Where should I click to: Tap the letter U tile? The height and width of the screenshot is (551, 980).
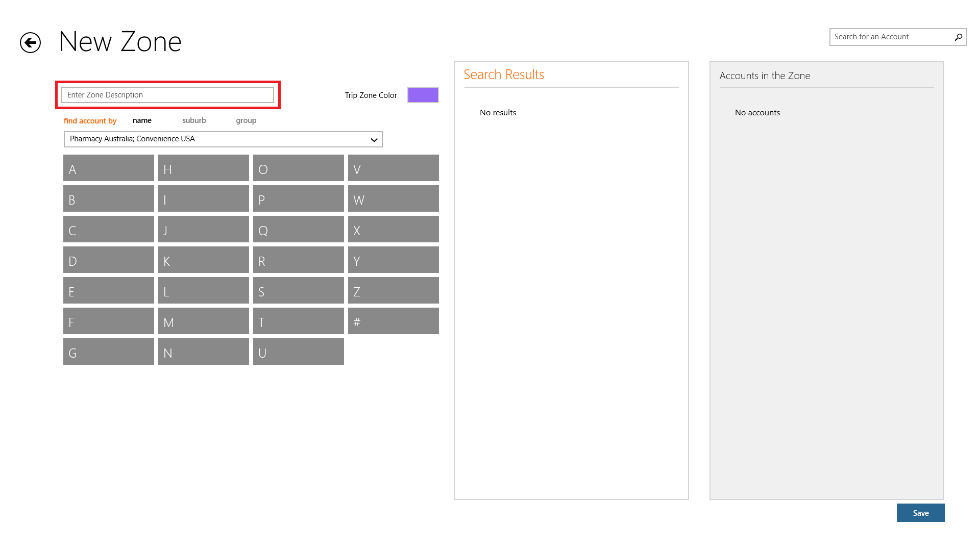pyautogui.click(x=298, y=352)
